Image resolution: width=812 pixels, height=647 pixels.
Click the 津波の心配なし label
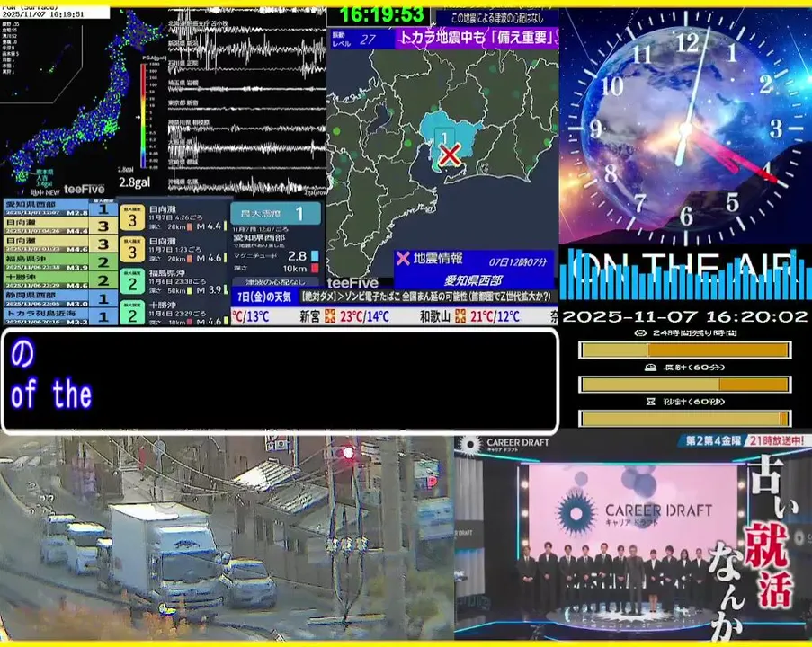pos(275,282)
